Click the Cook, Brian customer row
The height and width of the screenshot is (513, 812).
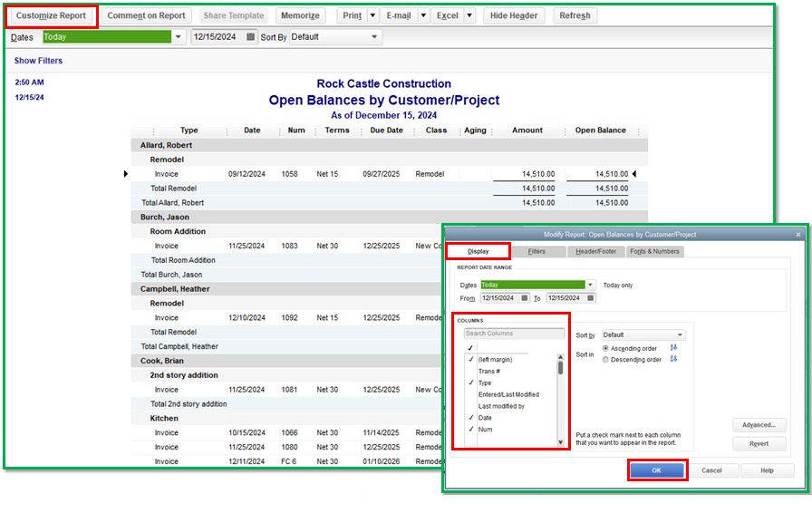(287, 361)
